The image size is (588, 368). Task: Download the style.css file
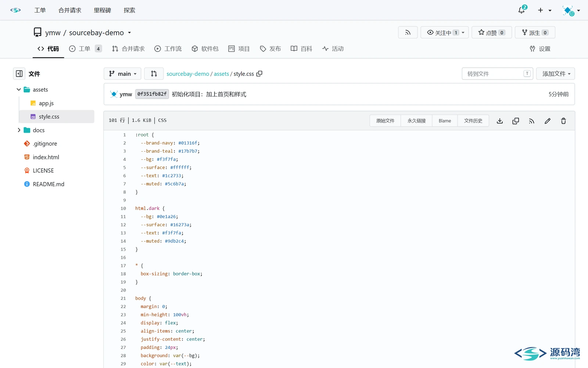500,121
